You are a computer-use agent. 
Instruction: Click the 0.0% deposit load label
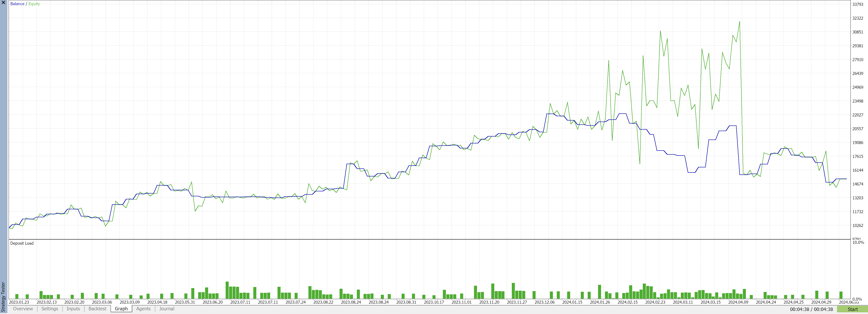(x=857, y=299)
